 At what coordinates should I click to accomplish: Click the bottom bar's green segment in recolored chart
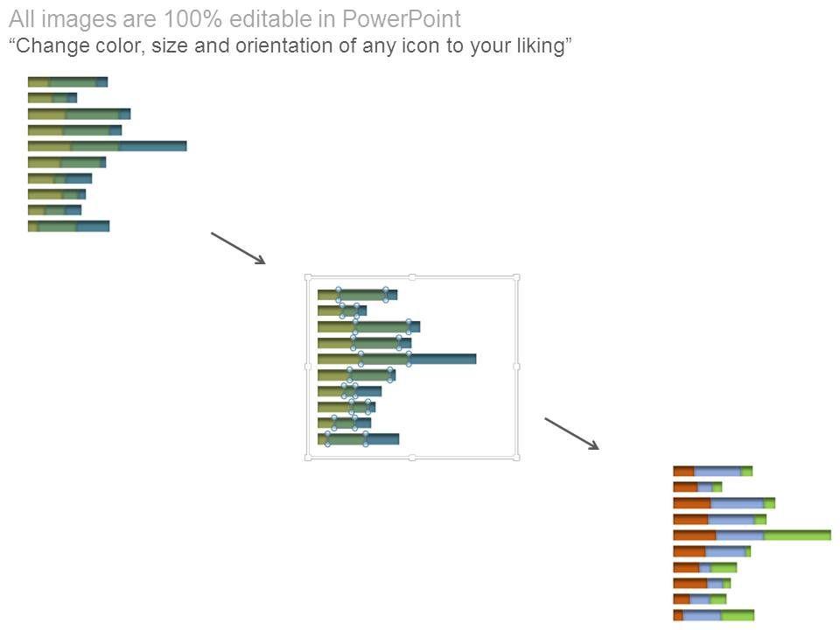pyautogui.click(x=737, y=615)
